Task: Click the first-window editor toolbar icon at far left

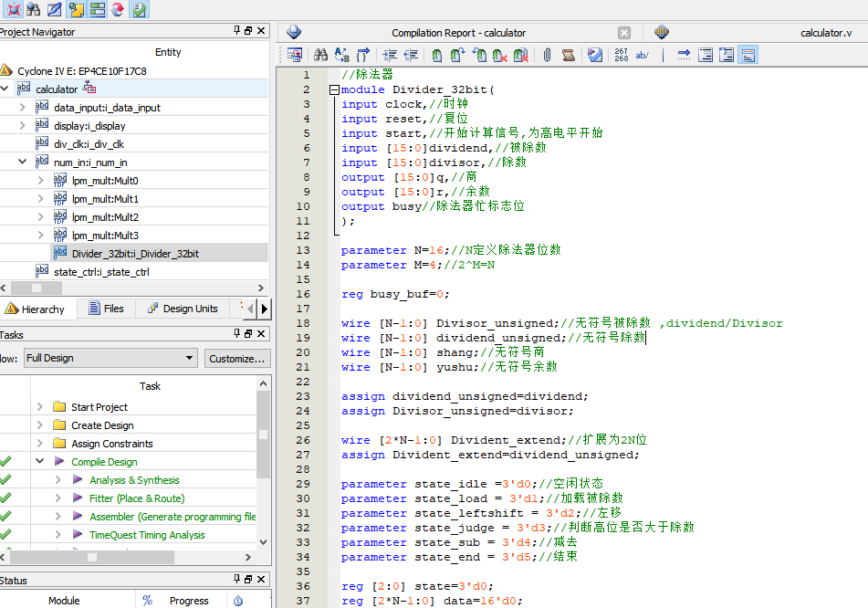Action: tap(295, 55)
